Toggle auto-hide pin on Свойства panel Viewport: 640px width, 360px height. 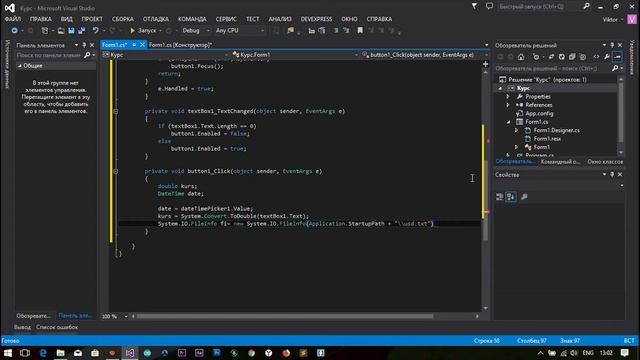pyautogui.click(x=612, y=175)
